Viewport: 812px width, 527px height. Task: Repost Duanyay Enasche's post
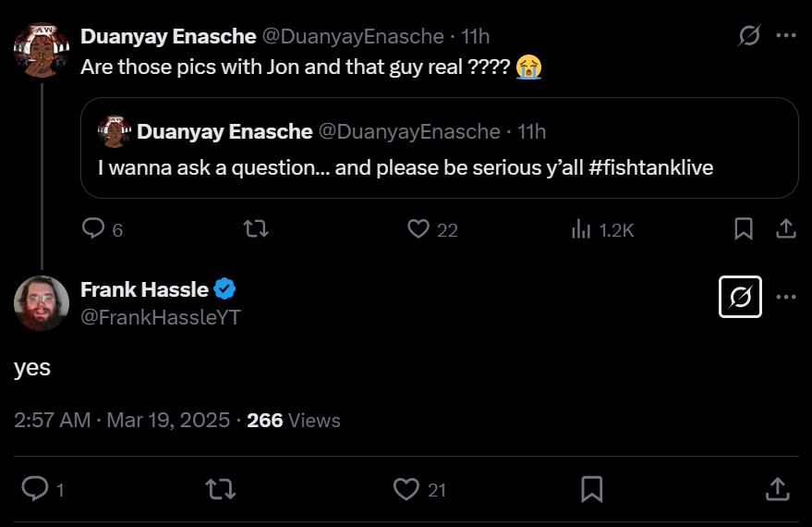click(x=255, y=228)
